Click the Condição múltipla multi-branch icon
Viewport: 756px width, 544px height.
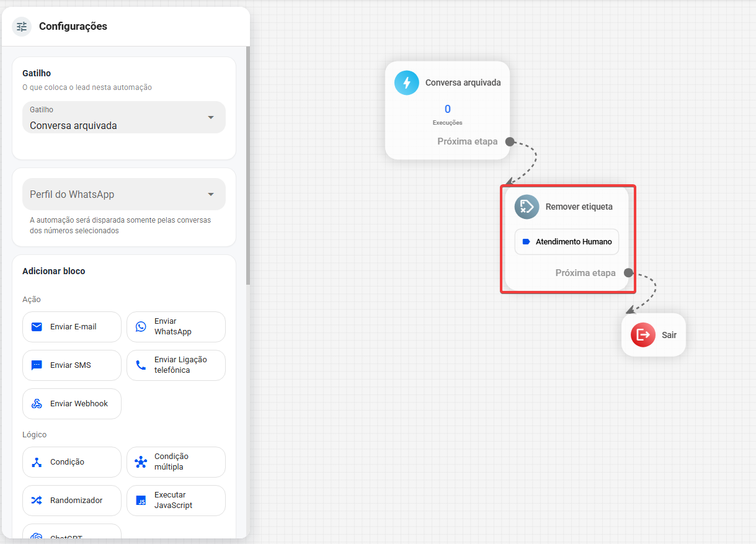click(x=141, y=462)
